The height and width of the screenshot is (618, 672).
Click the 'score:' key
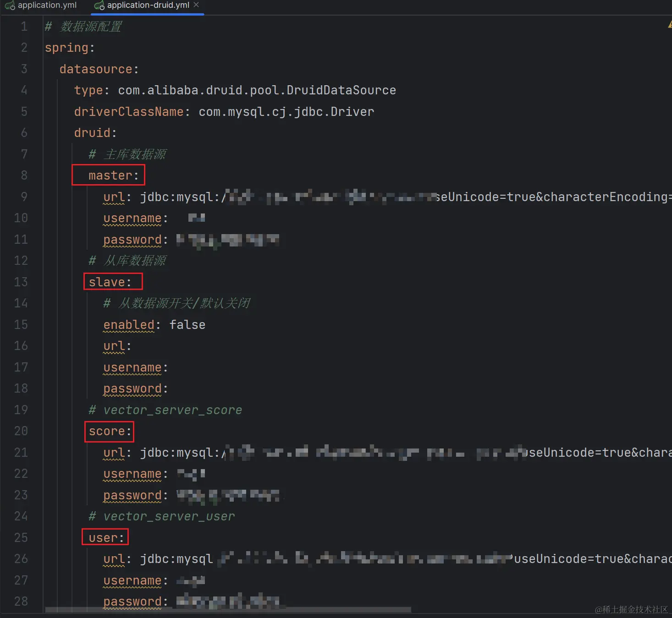tap(110, 431)
